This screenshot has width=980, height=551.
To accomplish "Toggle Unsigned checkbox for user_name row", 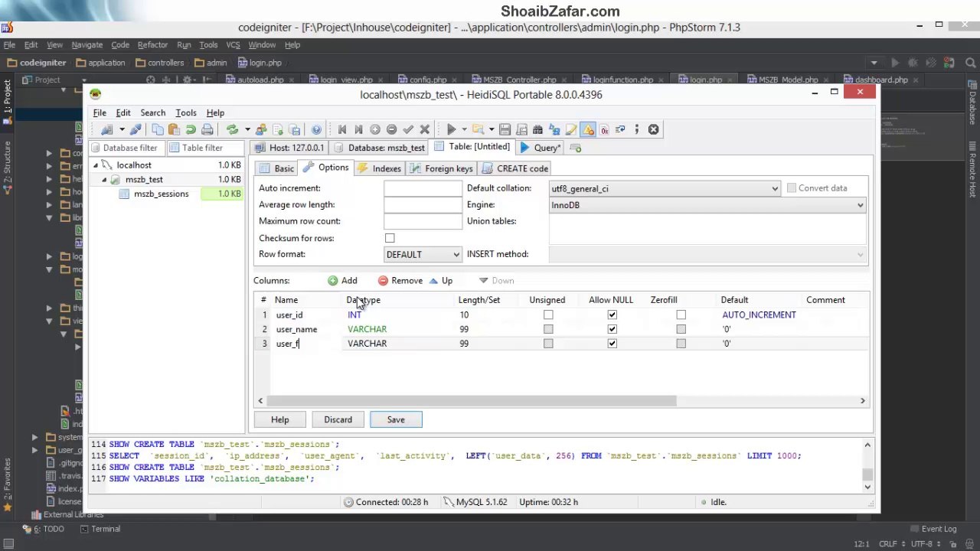I will (548, 329).
